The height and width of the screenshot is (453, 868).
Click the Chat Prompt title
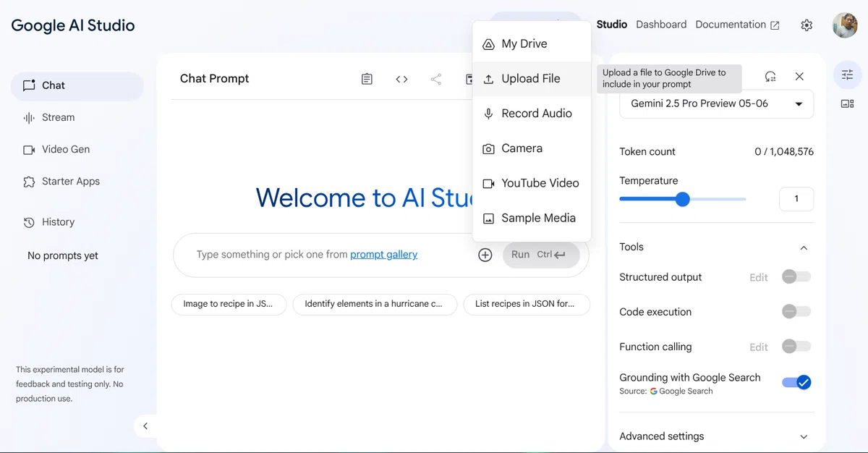point(214,78)
